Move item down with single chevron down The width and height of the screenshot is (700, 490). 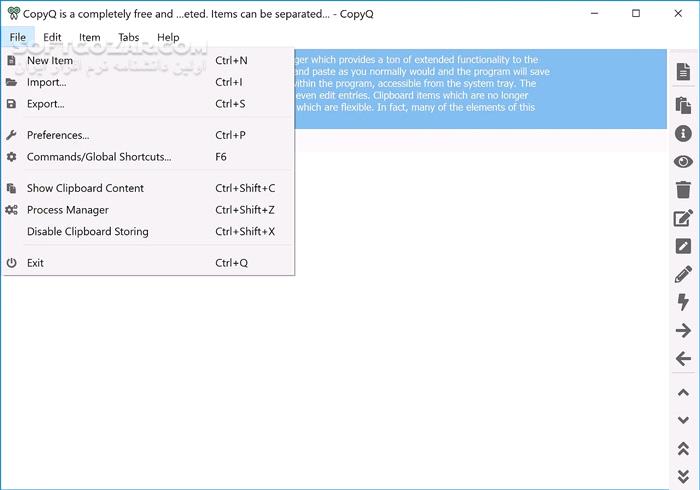coord(683,420)
